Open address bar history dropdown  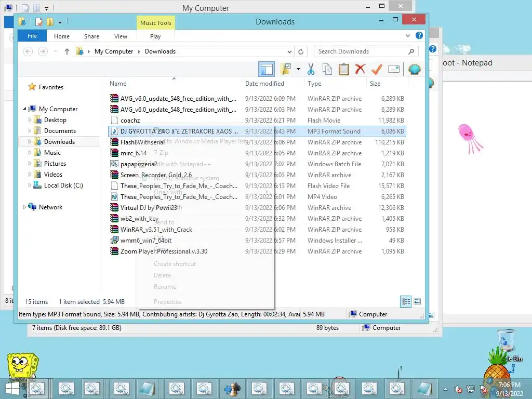point(289,51)
